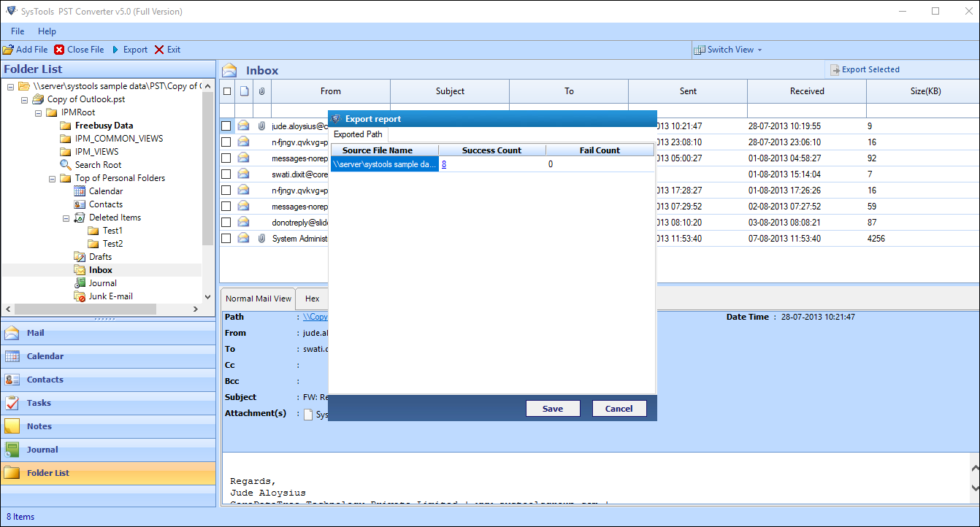This screenshot has height=527, width=980.
Task: Switch to Normal Mail View tab
Action: tap(258, 299)
